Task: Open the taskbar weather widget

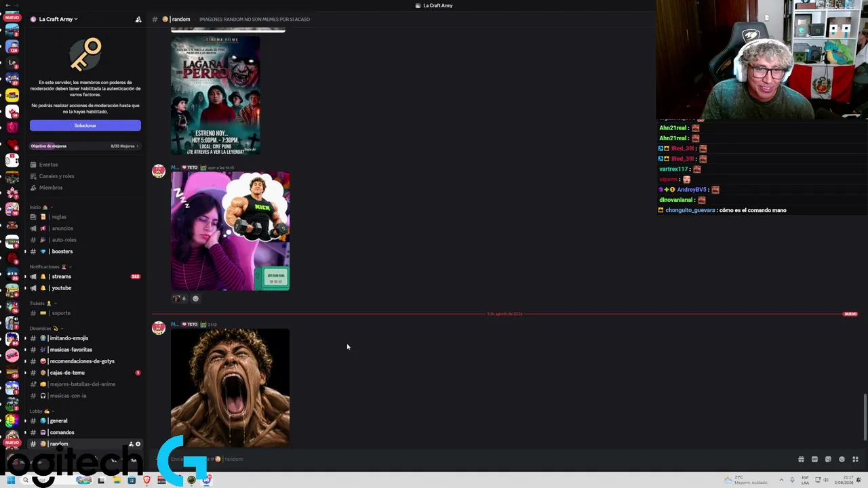Action: point(746,481)
